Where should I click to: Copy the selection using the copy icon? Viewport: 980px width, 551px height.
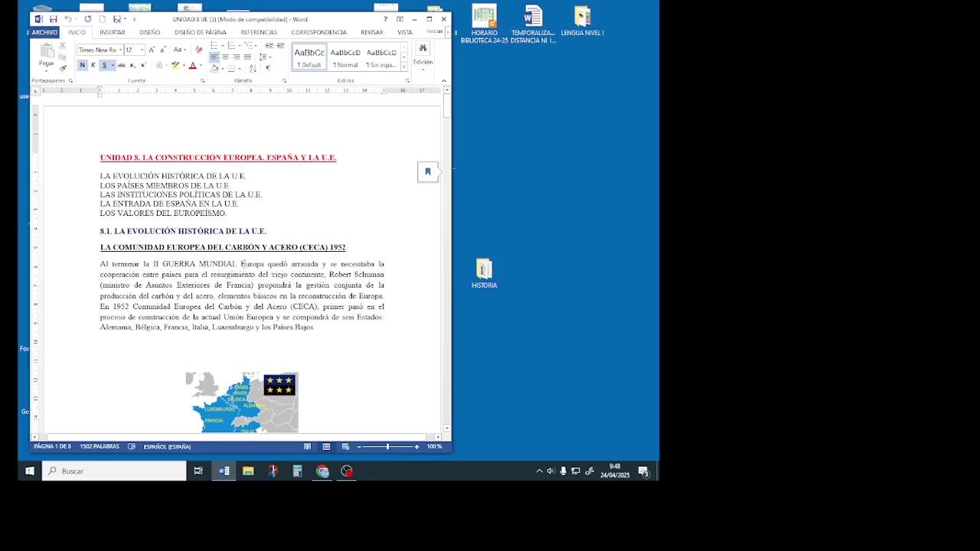click(x=63, y=57)
